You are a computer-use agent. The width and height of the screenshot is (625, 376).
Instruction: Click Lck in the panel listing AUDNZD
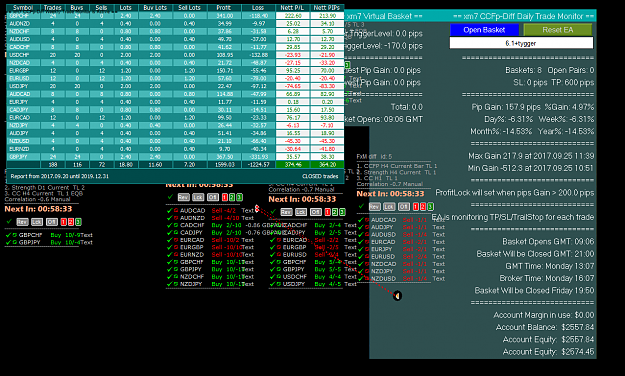pyautogui.click(x=198, y=197)
